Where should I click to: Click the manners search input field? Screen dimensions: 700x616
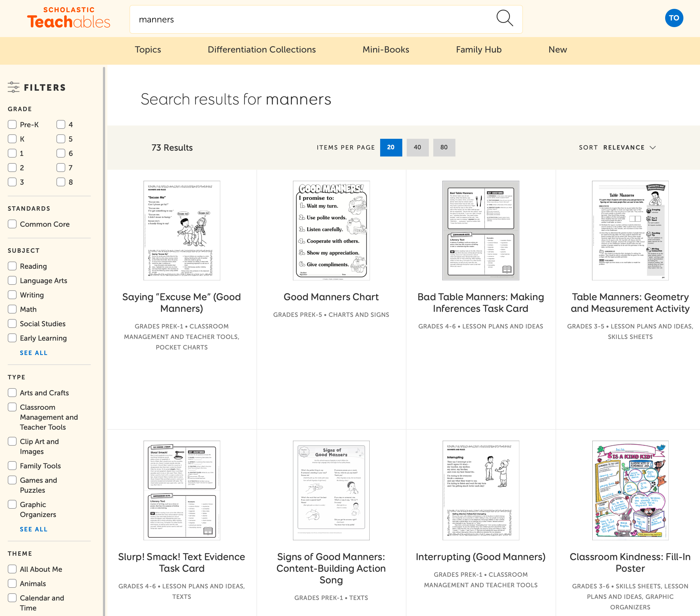(x=308, y=20)
